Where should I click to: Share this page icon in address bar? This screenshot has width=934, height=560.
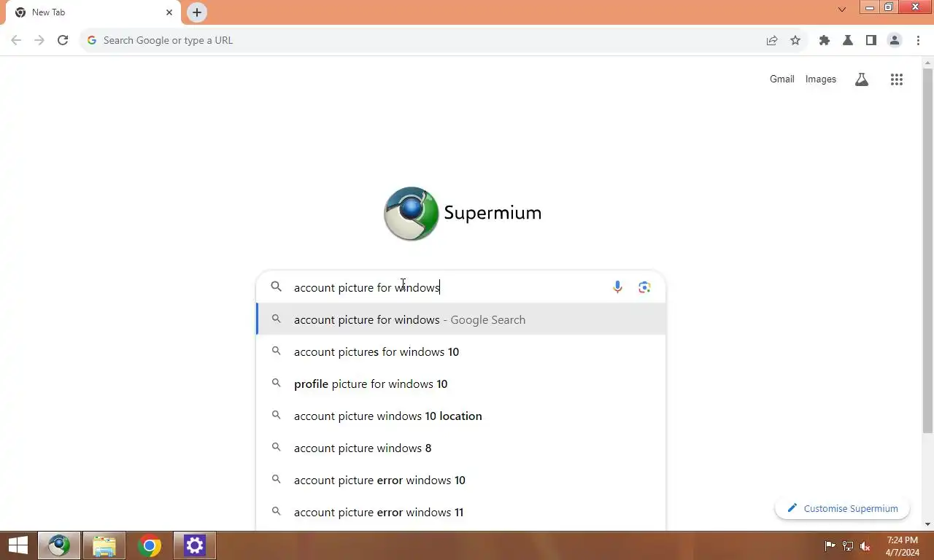click(772, 40)
